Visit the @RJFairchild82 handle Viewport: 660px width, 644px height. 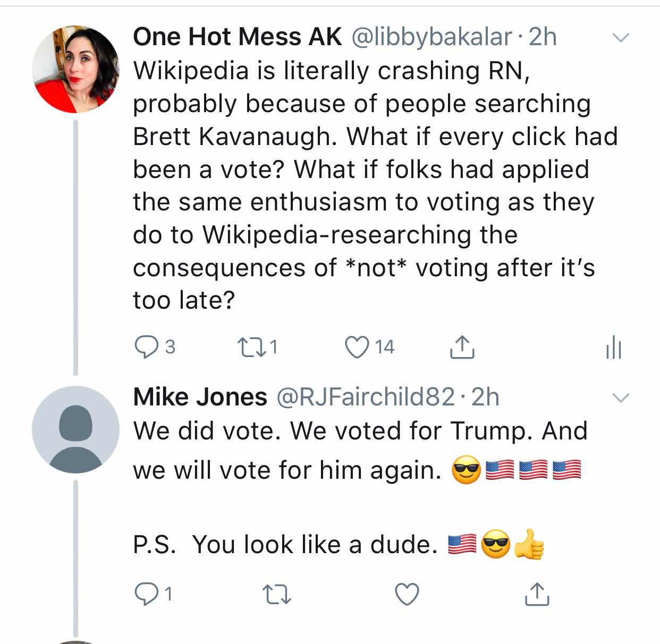point(365,397)
